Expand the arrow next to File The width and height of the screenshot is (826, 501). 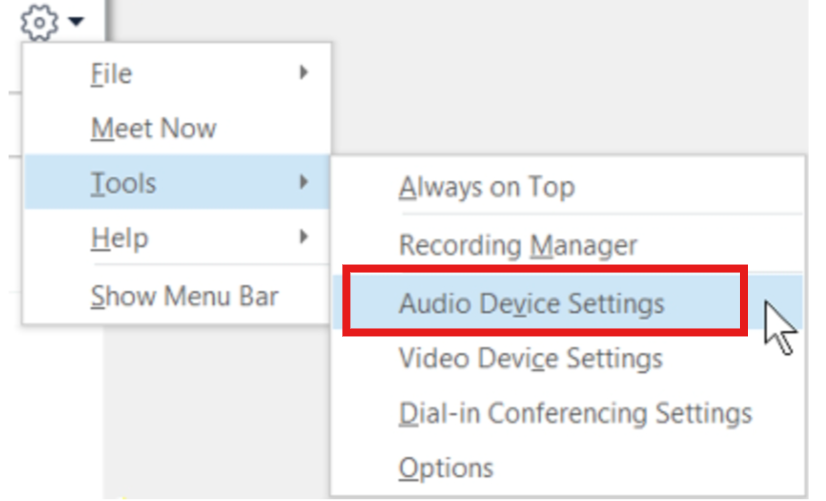click(303, 72)
